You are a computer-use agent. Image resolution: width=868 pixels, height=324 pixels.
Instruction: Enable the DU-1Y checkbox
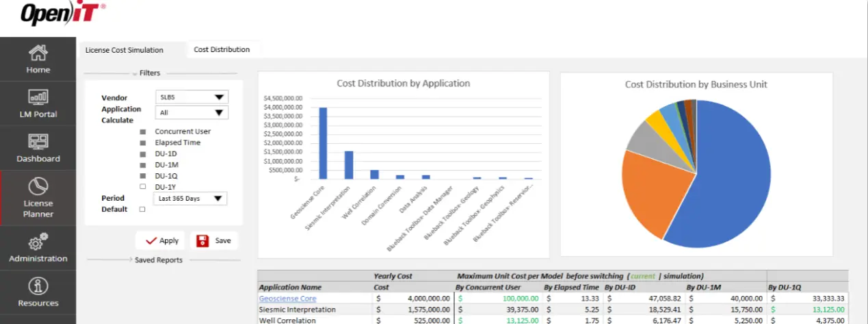pos(143,187)
